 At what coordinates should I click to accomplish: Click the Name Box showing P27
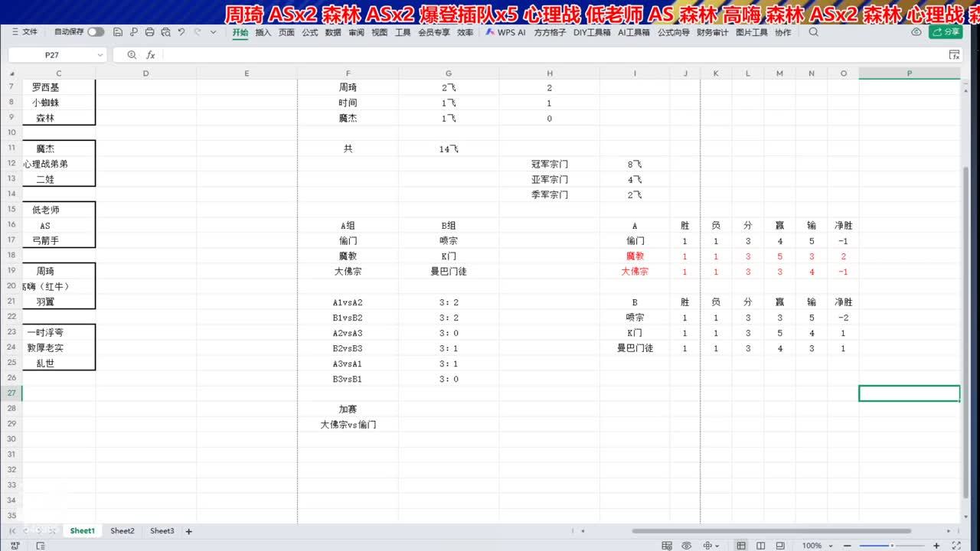(52, 55)
